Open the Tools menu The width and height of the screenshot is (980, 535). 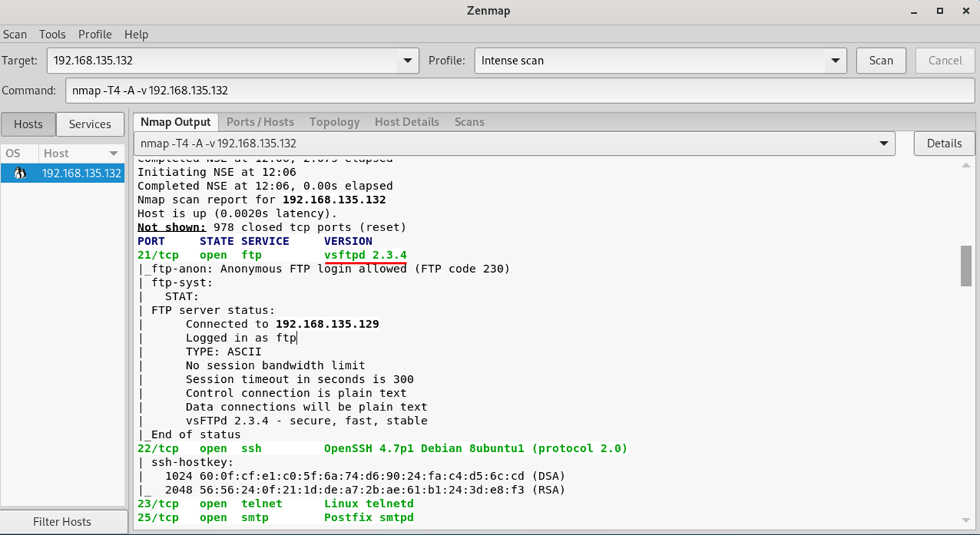click(52, 34)
